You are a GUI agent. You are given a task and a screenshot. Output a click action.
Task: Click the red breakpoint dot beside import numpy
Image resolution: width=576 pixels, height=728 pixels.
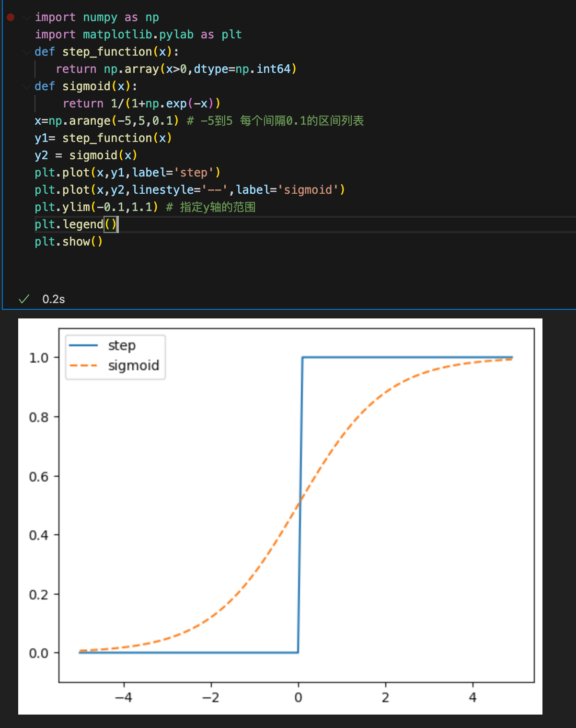(11, 17)
